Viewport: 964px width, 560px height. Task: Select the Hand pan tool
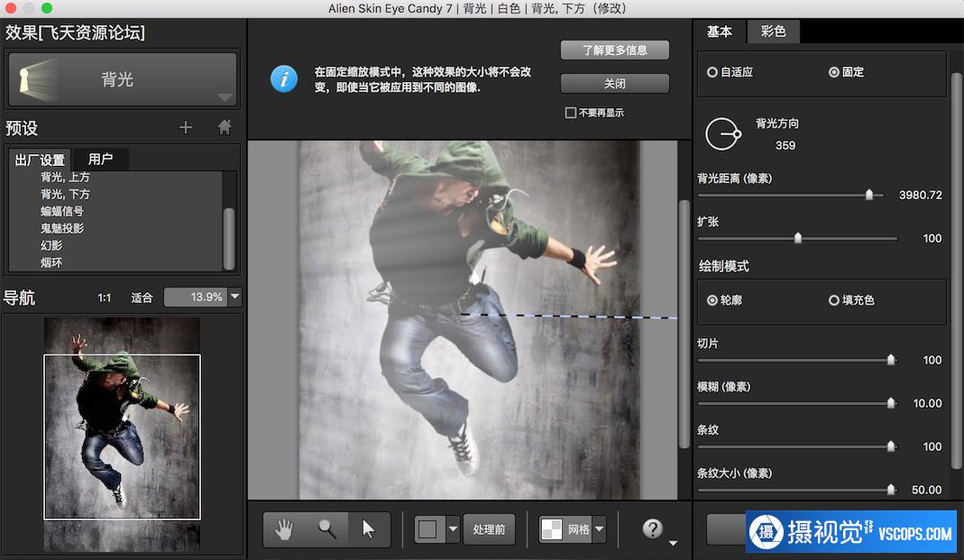click(284, 528)
